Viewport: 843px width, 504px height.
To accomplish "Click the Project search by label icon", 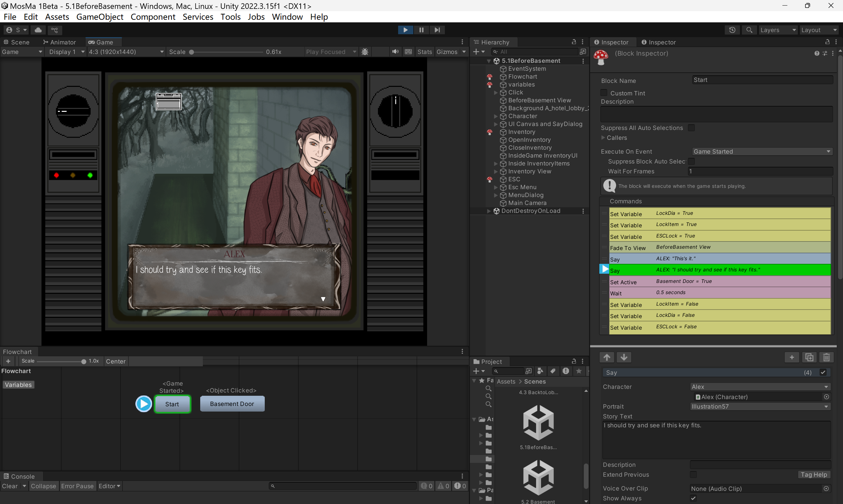I will pyautogui.click(x=553, y=371).
